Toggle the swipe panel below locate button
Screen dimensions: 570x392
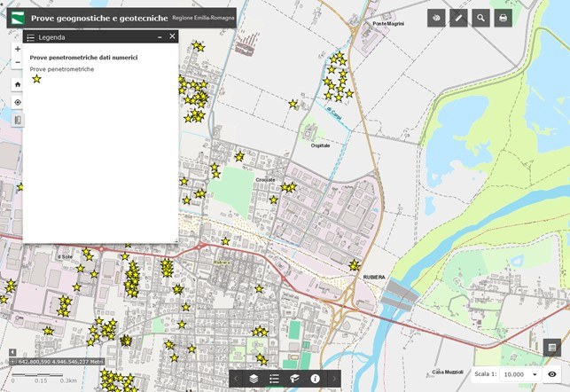coord(17,120)
